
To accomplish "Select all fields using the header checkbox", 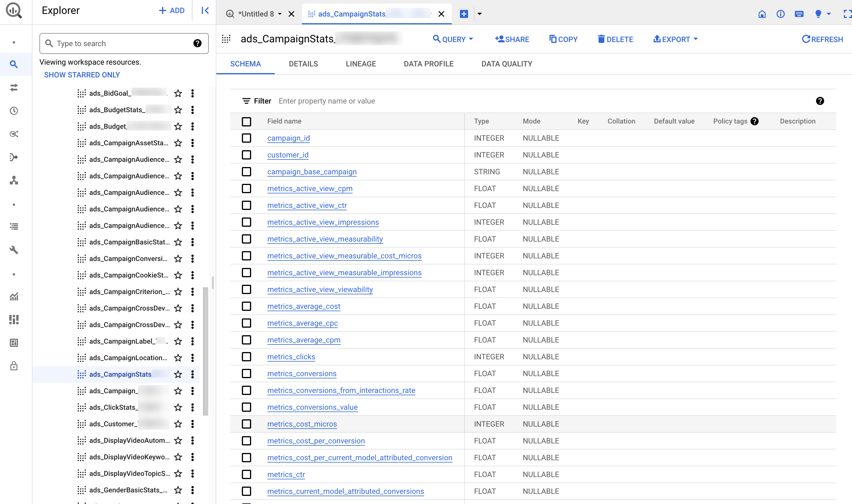I will tap(246, 121).
